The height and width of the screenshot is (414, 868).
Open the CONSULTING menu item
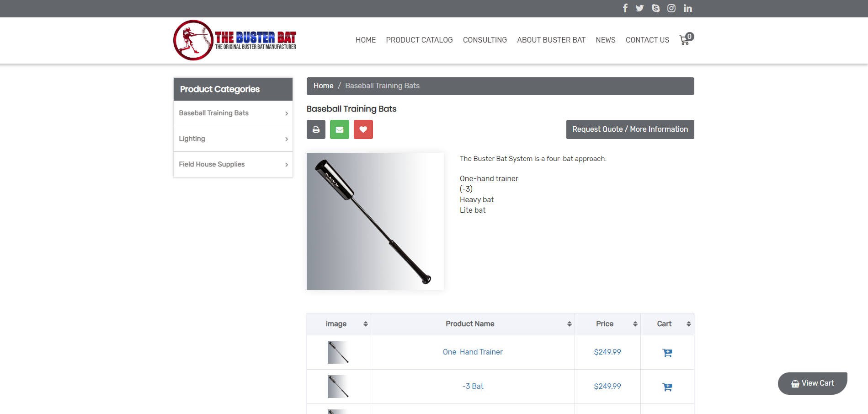pyautogui.click(x=485, y=40)
